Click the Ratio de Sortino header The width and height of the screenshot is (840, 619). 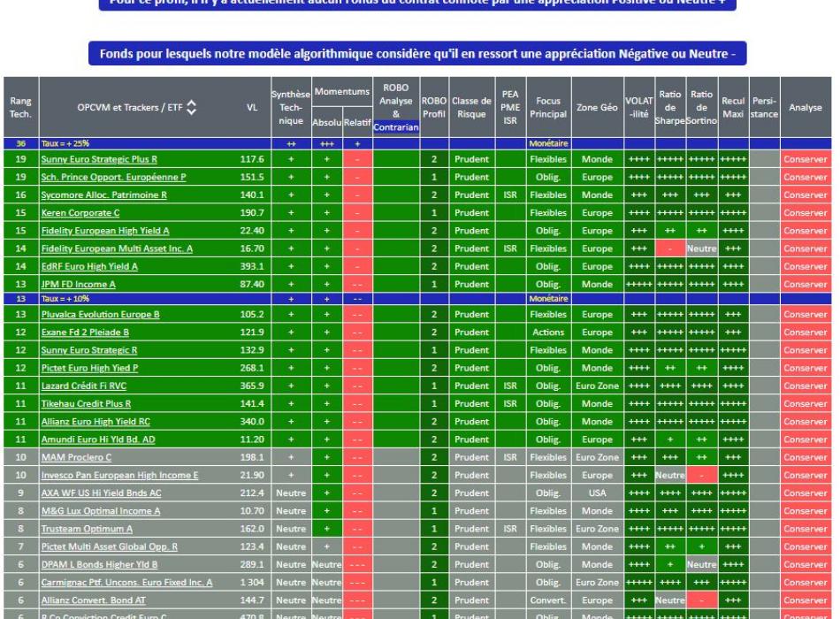pyautogui.click(x=701, y=107)
